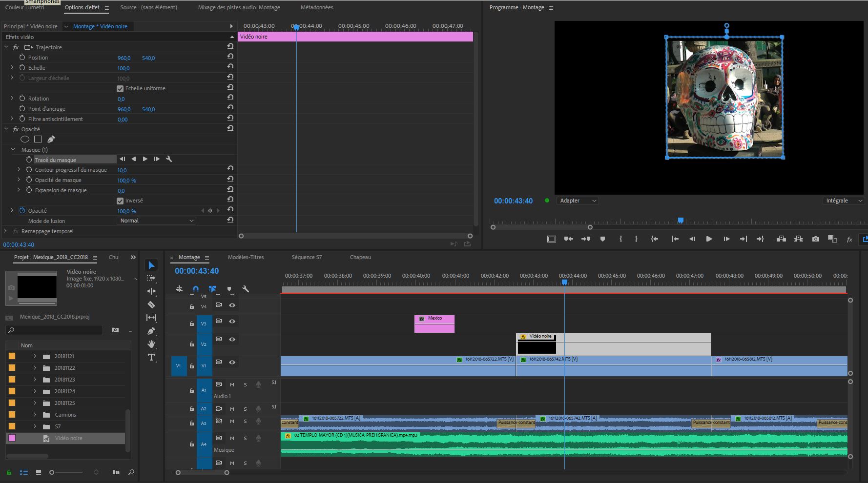
Task: Select the Hand tool
Action: [151, 344]
